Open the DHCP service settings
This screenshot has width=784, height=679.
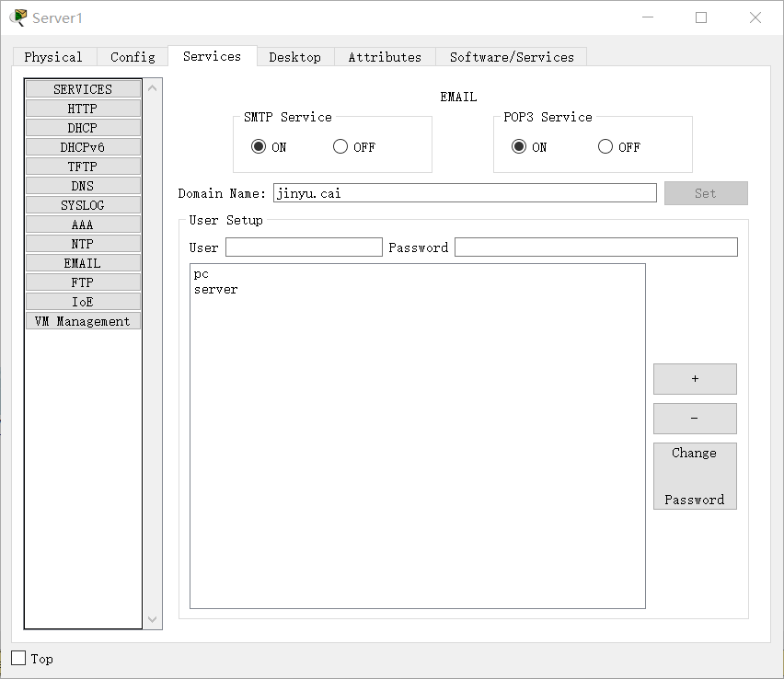[83, 128]
